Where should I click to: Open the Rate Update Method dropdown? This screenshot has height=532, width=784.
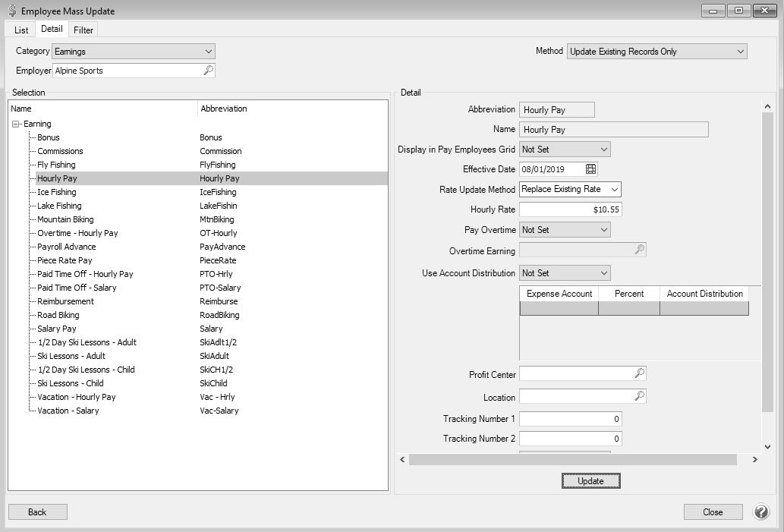(570, 189)
